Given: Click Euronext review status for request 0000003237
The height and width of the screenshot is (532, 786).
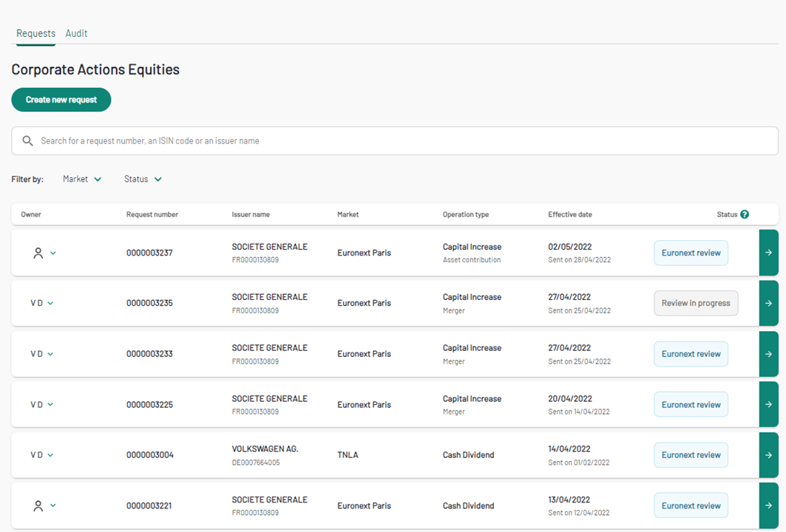Looking at the screenshot, I should (691, 253).
